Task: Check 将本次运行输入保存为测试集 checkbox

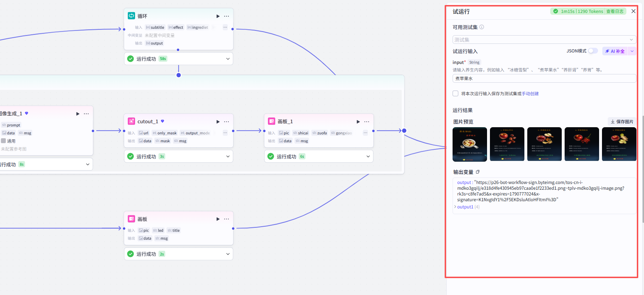Action: [x=455, y=94]
